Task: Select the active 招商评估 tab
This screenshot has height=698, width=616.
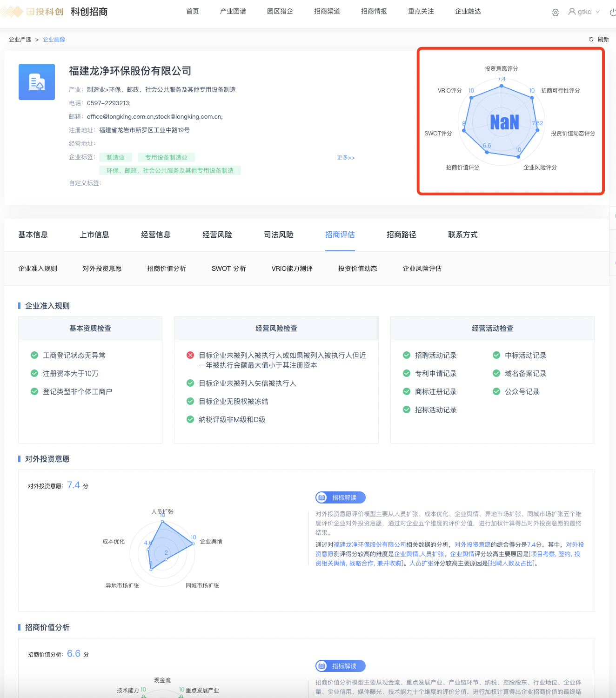Action: (340, 235)
